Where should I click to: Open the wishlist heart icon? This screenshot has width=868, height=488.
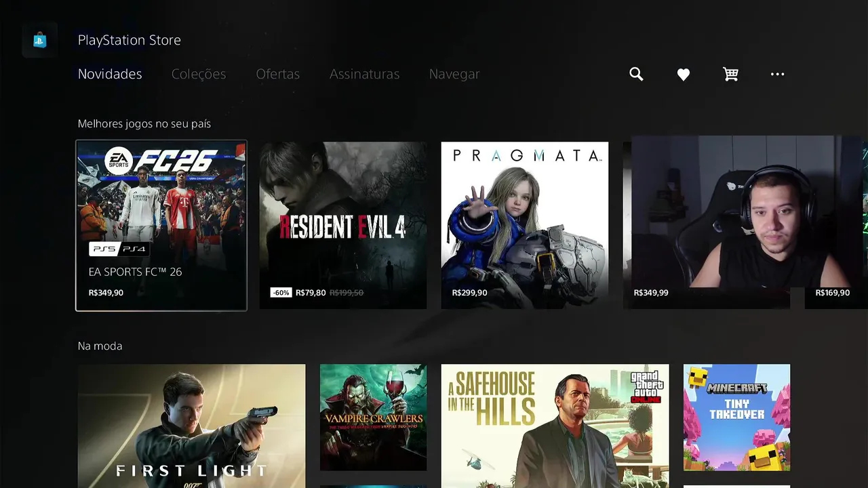tap(684, 75)
